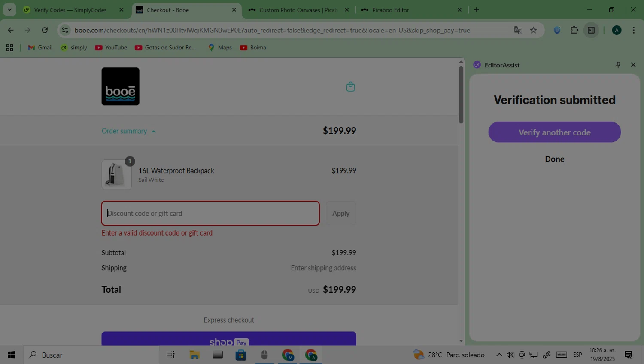This screenshot has width=644, height=364.
Task: Click Done in EditorAssist panel
Action: (x=554, y=159)
